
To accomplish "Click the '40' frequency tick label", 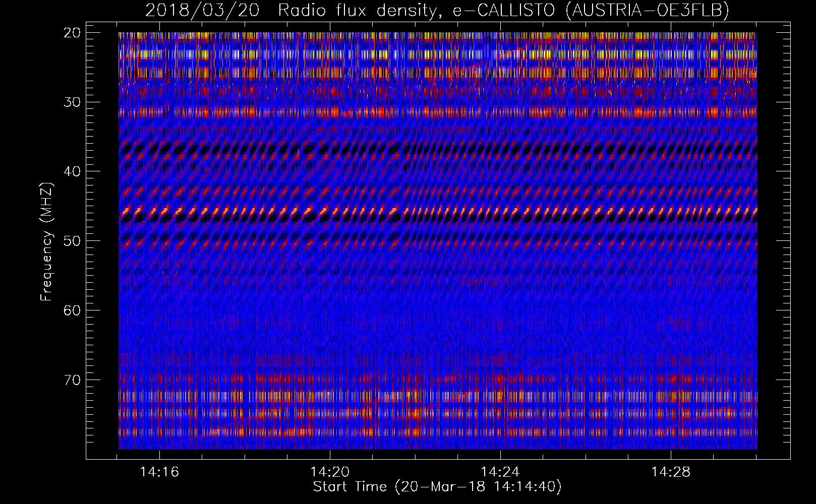I will (x=73, y=171).
